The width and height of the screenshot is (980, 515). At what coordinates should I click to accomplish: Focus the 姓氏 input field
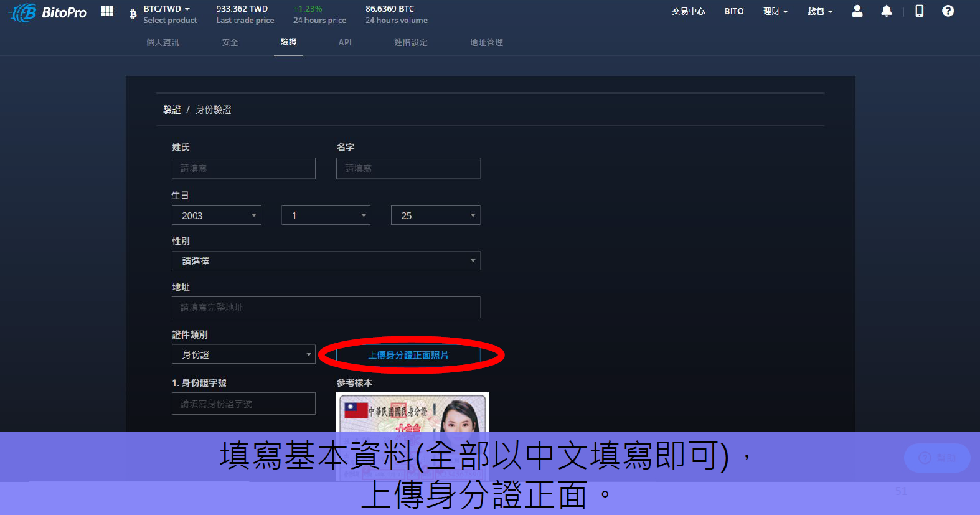(243, 168)
